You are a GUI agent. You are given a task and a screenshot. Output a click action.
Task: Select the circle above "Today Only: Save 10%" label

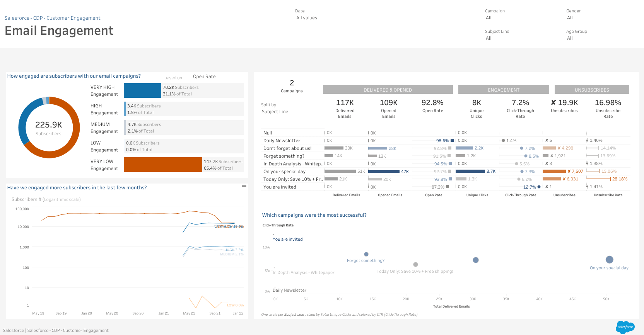(415, 265)
